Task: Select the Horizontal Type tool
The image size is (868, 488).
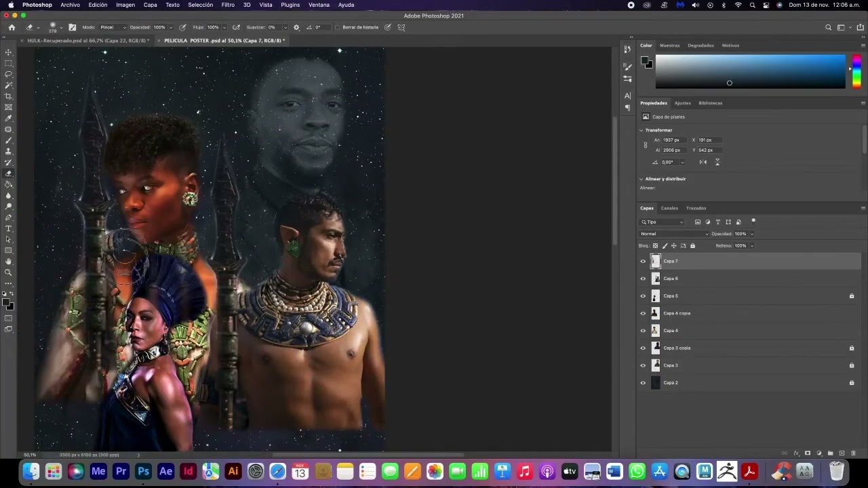Action: click(9, 228)
